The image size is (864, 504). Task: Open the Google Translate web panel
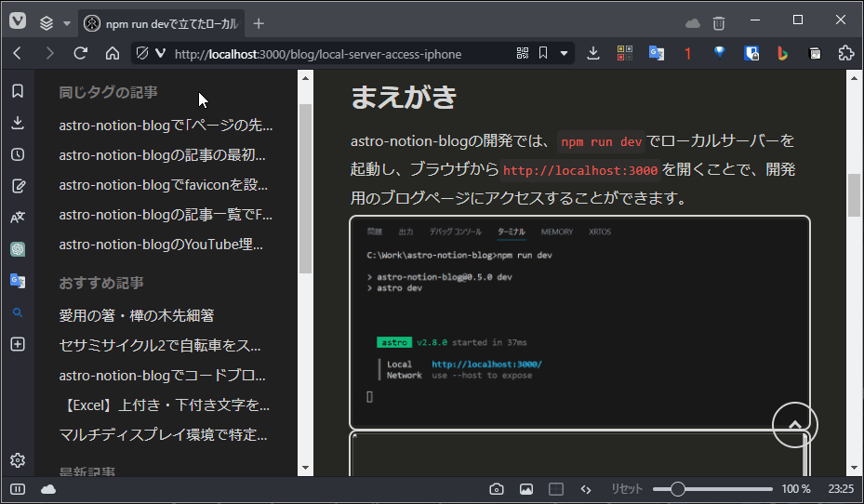pos(18,281)
